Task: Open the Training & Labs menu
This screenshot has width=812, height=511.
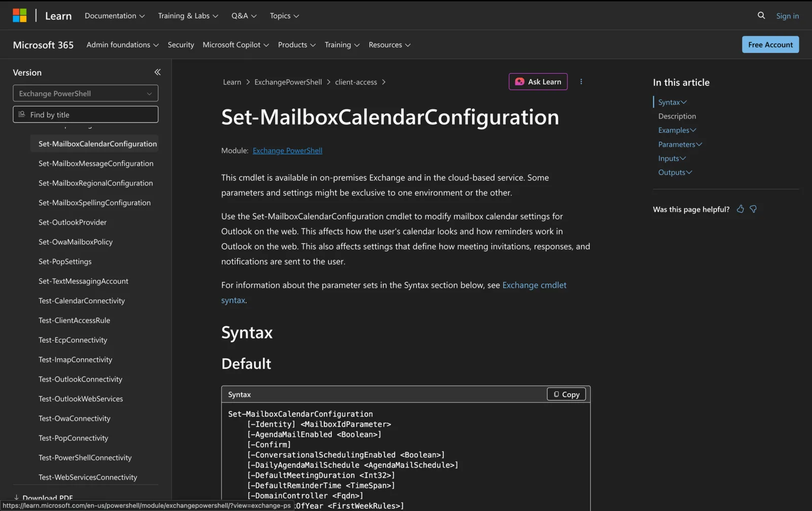Action: coord(188,16)
